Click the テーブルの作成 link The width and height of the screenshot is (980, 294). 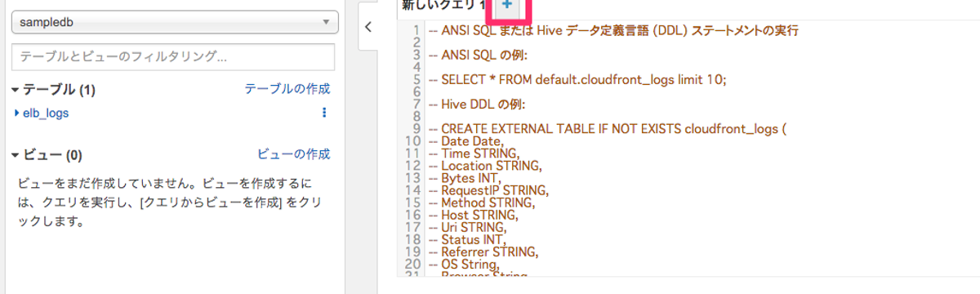[x=287, y=89]
